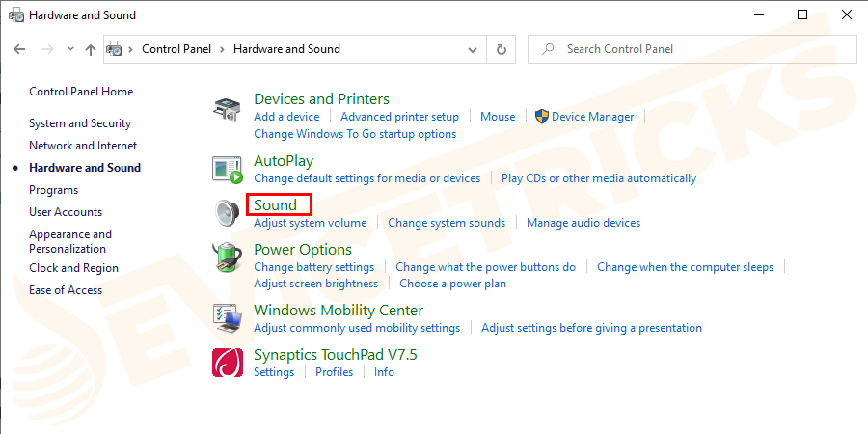Select Hardware and Sound in sidebar

(x=85, y=168)
